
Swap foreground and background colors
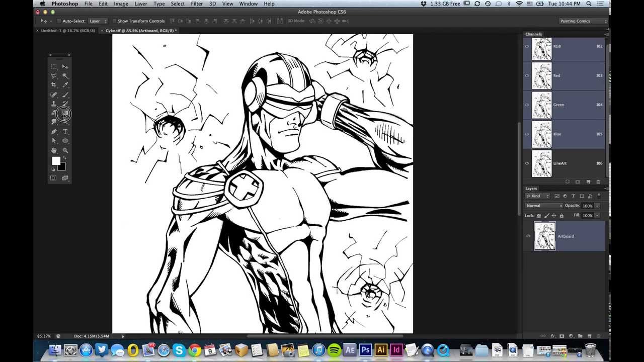(x=64, y=158)
